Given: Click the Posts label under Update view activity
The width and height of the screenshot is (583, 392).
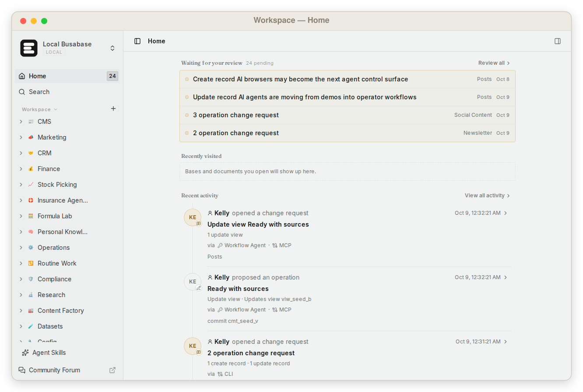Looking at the screenshot, I should click(x=215, y=257).
